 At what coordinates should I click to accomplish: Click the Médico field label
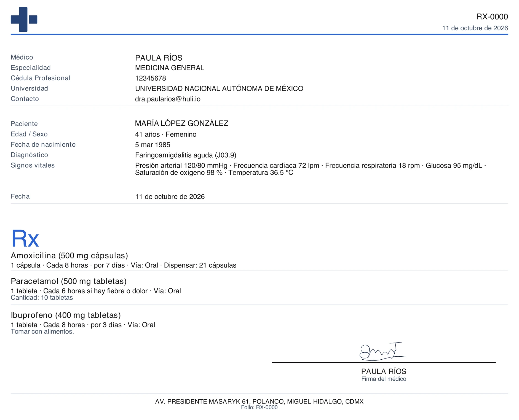[22, 57]
